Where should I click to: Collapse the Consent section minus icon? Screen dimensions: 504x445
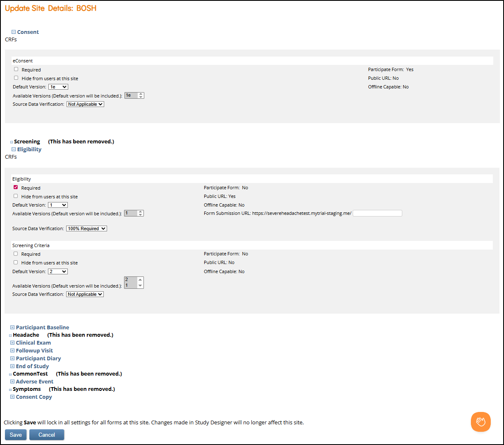coord(14,32)
